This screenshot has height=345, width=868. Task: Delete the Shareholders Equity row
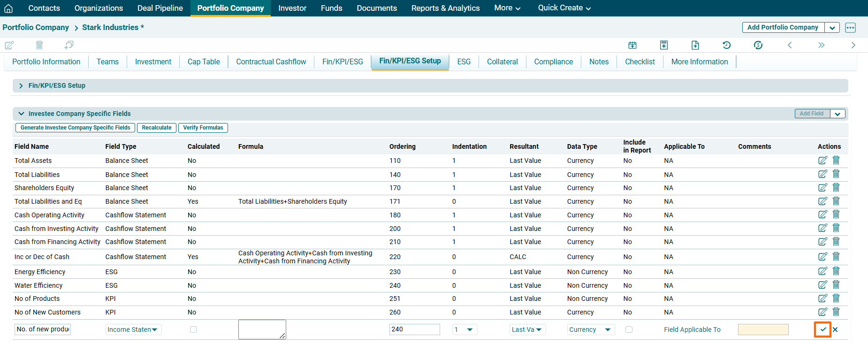click(x=836, y=188)
